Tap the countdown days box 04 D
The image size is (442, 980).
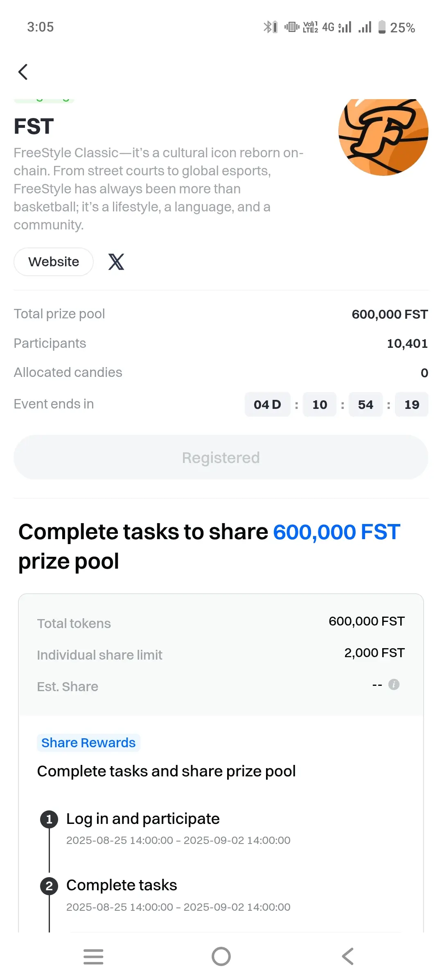tap(268, 404)
